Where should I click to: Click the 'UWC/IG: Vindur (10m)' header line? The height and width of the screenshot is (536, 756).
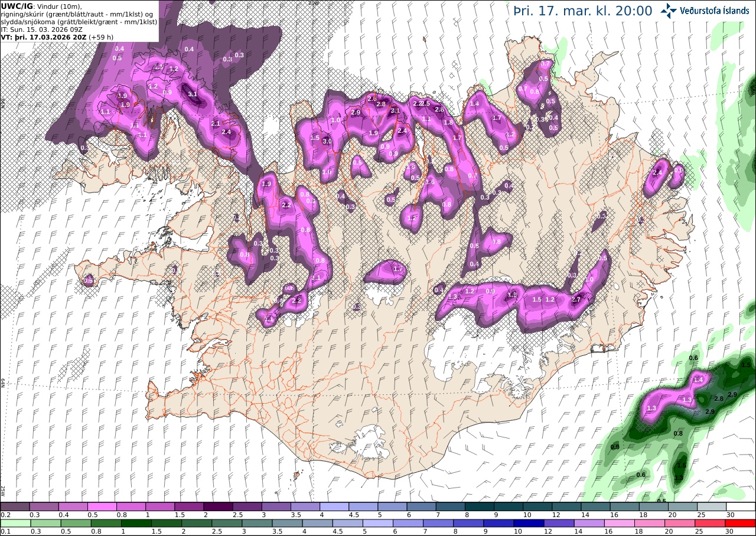[x=41, y=6]
